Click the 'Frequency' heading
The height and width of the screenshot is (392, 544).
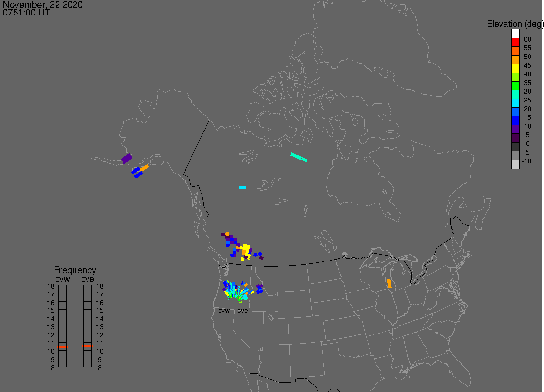pyautogui.click(x=75, y=270)
